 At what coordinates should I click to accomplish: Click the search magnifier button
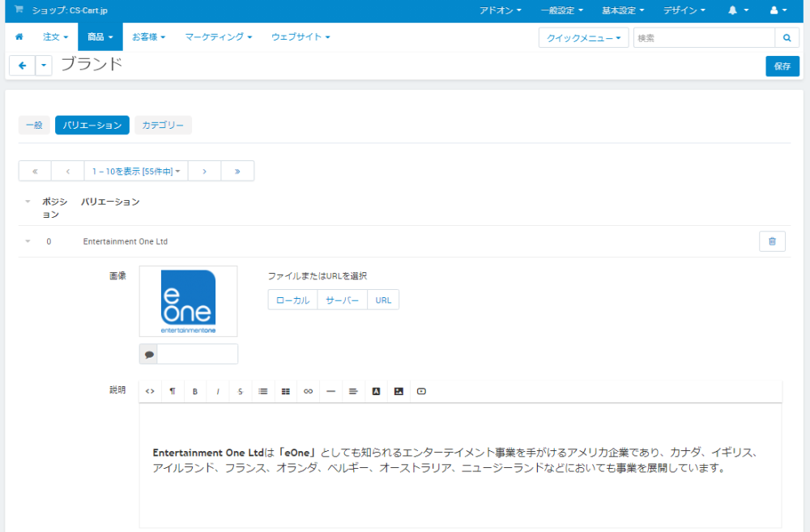point(787,38)
